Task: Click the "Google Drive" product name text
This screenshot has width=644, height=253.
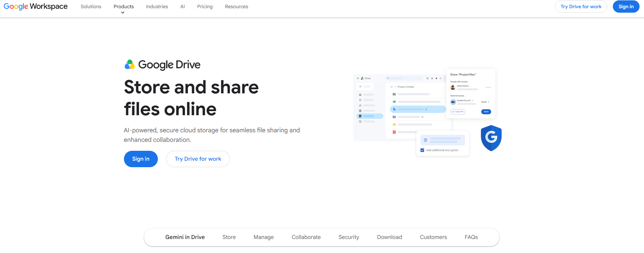Action: pos(169,65)
